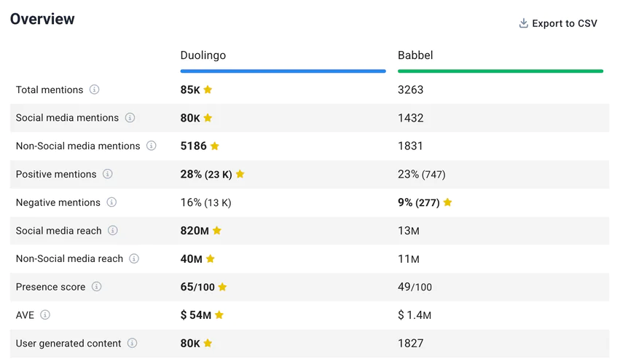
Task: Click the star beside Duolingo's 85K mentions
Action: click(208, 90)
